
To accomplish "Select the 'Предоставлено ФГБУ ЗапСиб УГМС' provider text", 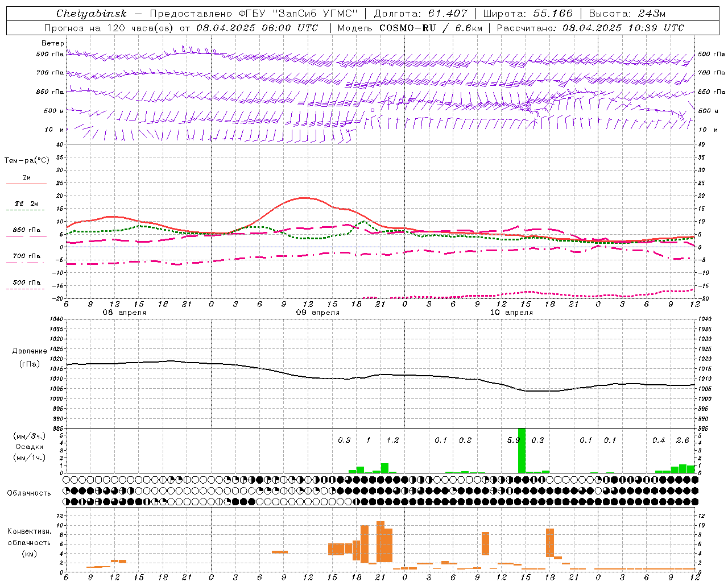I will point(253,14).
